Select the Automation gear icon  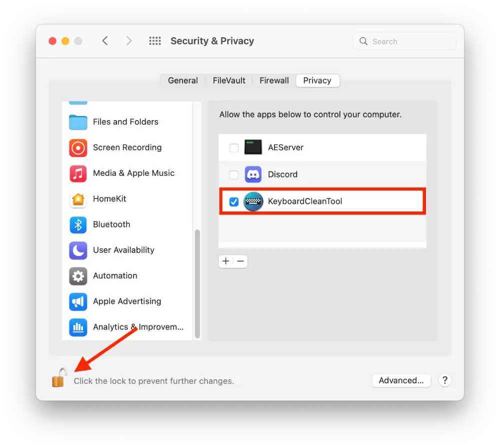coord(78,276)
